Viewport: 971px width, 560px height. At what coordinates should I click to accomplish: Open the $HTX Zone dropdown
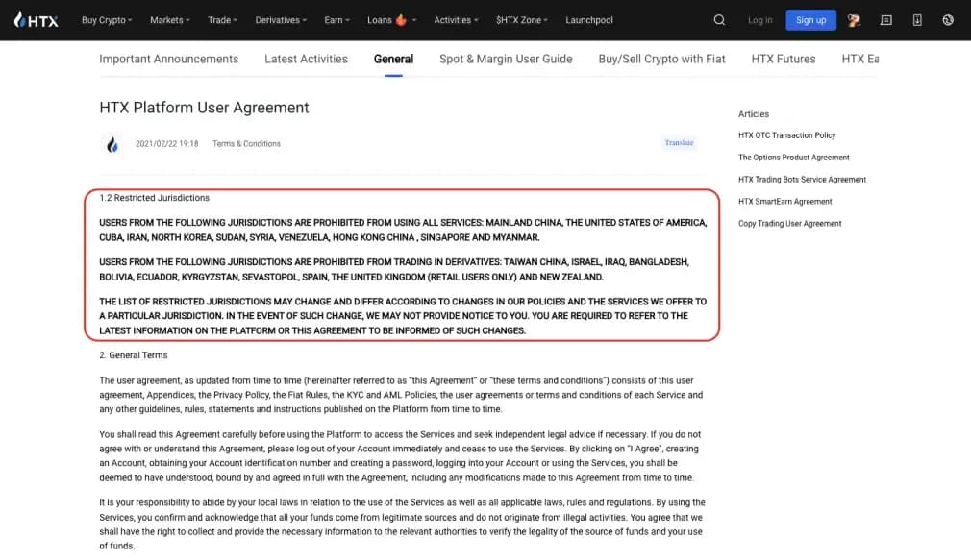point(522,20)
